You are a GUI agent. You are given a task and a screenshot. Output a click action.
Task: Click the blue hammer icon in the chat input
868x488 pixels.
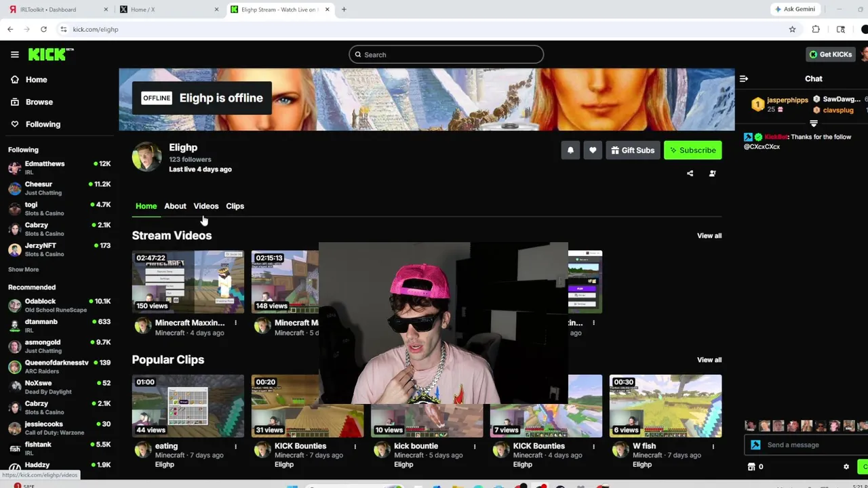755,445
